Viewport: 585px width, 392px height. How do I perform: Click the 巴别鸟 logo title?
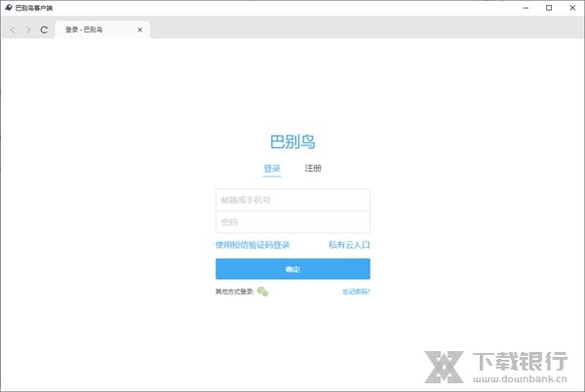pos(292,141)
